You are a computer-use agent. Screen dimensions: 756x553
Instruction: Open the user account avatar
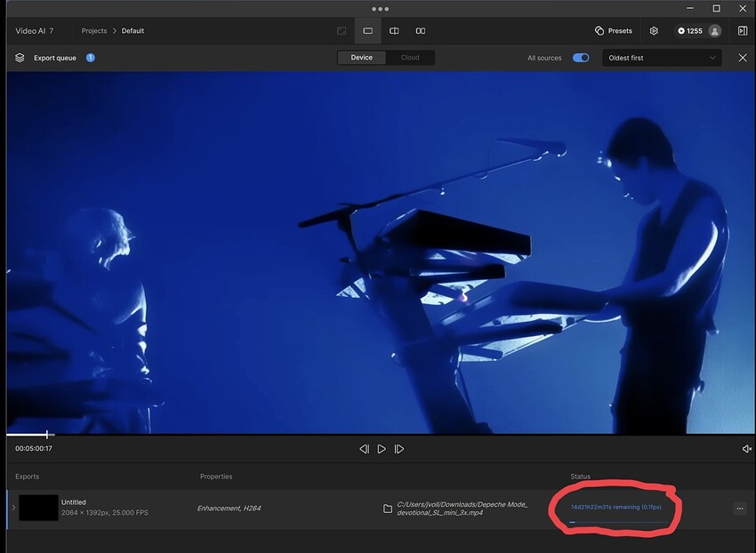coord(714,31)
